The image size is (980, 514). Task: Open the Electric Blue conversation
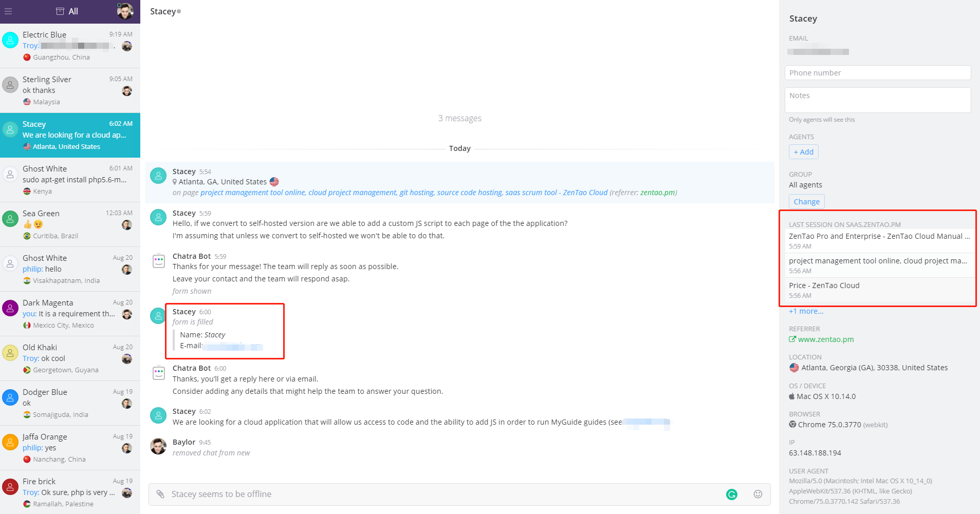point(70,46)
